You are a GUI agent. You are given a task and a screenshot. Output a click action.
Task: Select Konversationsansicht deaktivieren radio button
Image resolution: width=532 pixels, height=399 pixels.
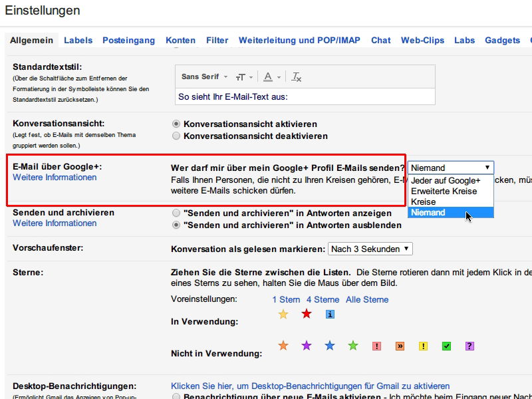(x=176, y=136)
